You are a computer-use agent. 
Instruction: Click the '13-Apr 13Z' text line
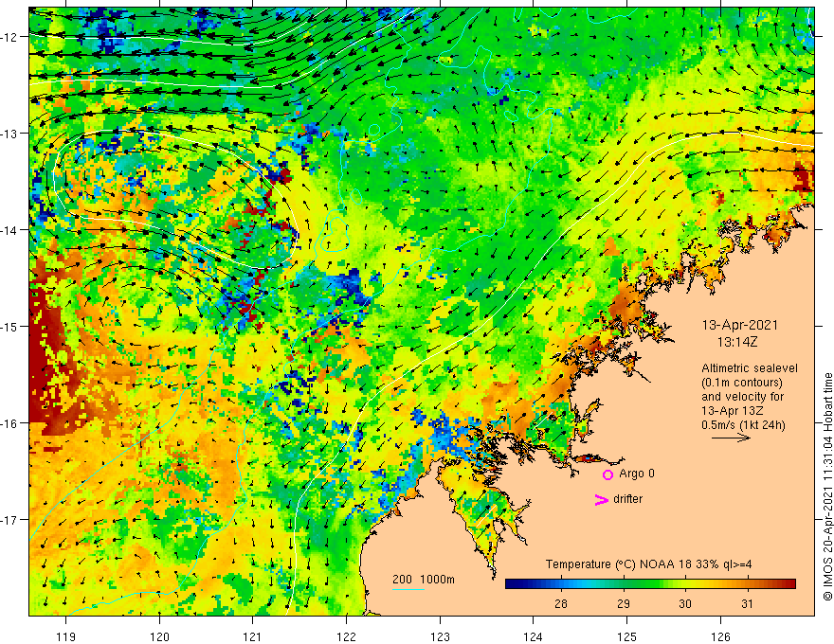coord(734,411)
